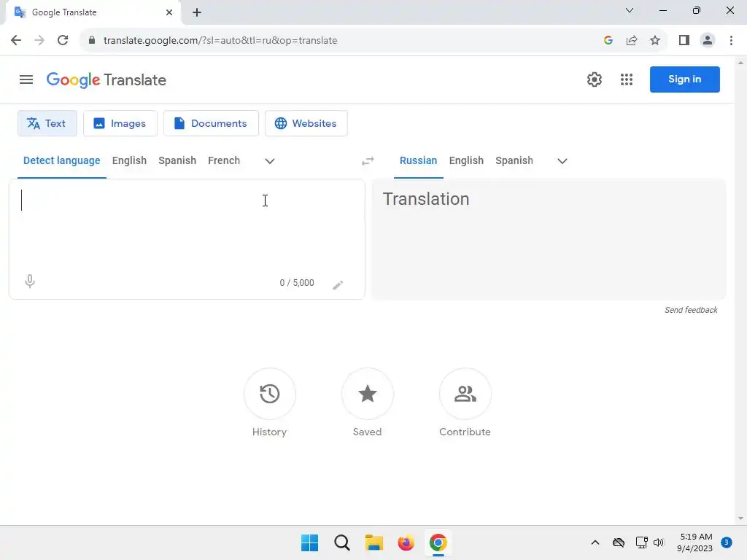The image size is (747, 560).
Task: Click the page vertical scrollbar
Action: [x=740, y=290]
